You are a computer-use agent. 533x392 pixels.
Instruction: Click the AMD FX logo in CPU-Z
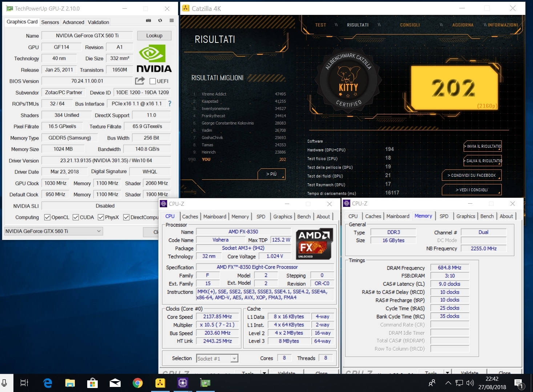point(314,244)
